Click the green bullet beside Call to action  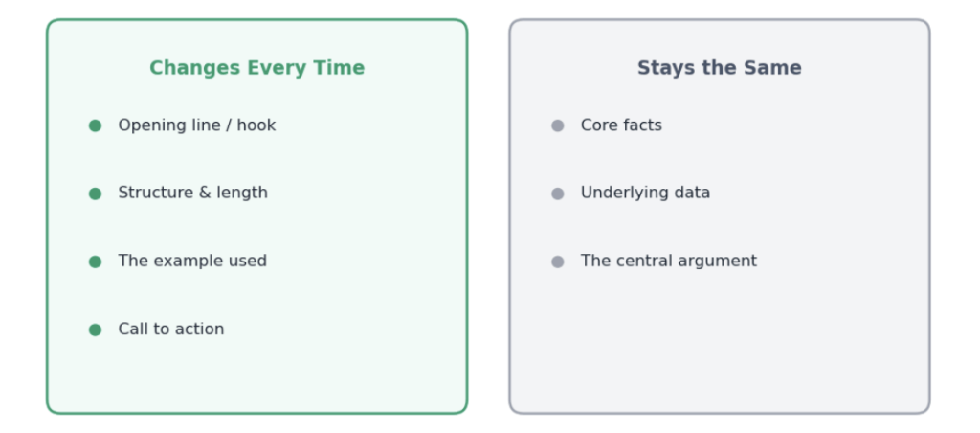[95, 330]
